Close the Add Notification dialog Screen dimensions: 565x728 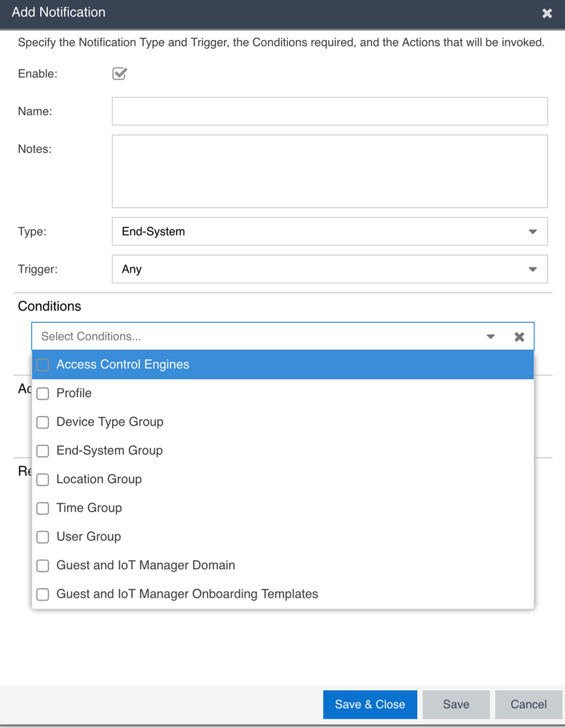point(547,13)
